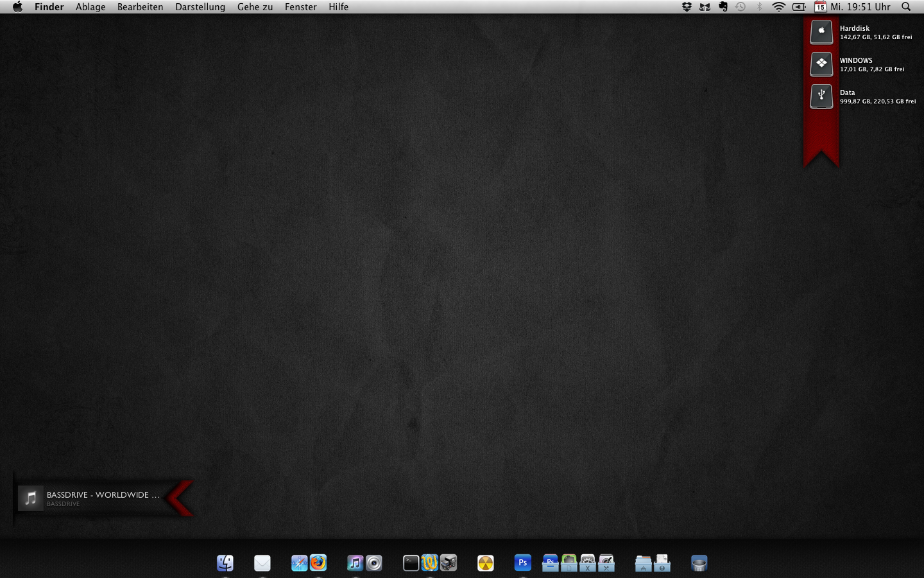The height and width of the screenshot is (578, 924).
Task: Open the Photoshop stack folder in Dock
Action: click(551, 563)
